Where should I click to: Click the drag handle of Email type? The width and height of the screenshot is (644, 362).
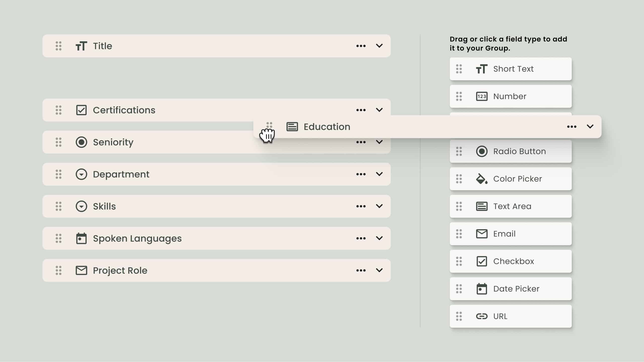[x=459, y=234]
